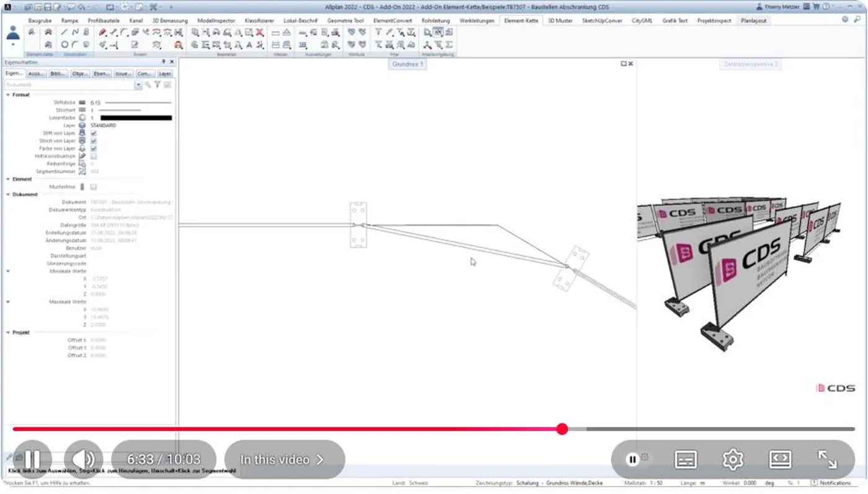Open the Dokument filter dropdown arrow
Screen dimensions: 868x494
coord(138,85)
